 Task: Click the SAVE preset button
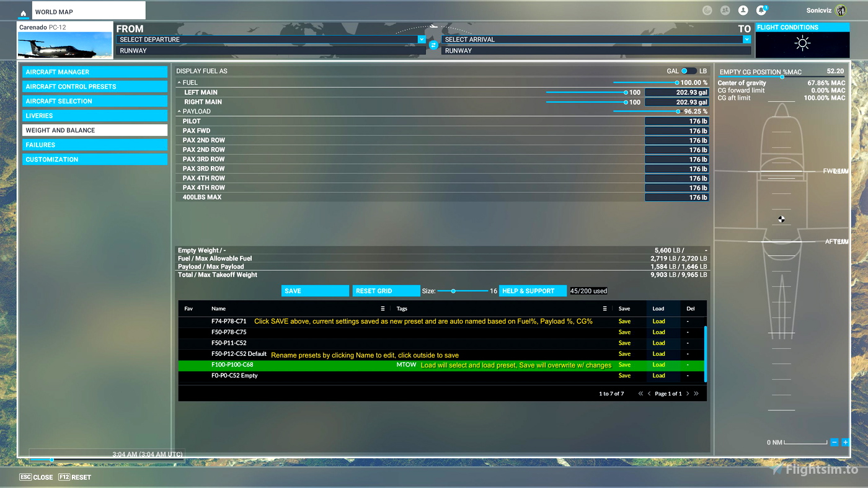coord(315,291)
